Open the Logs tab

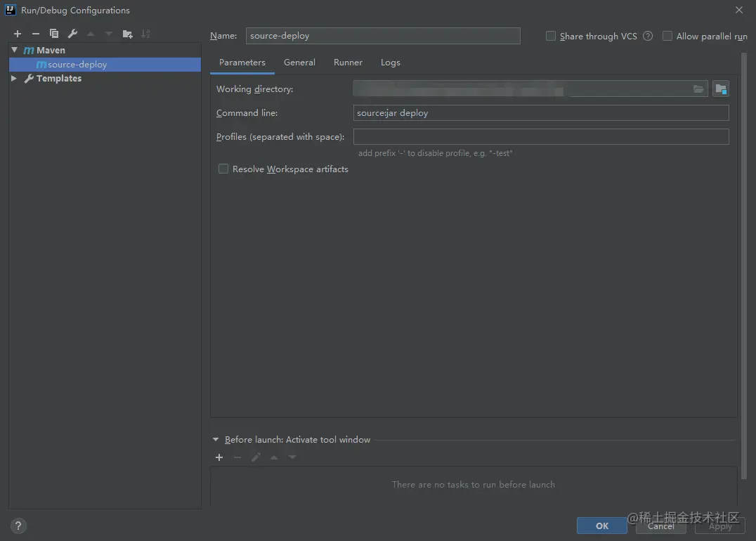(390, 63)
